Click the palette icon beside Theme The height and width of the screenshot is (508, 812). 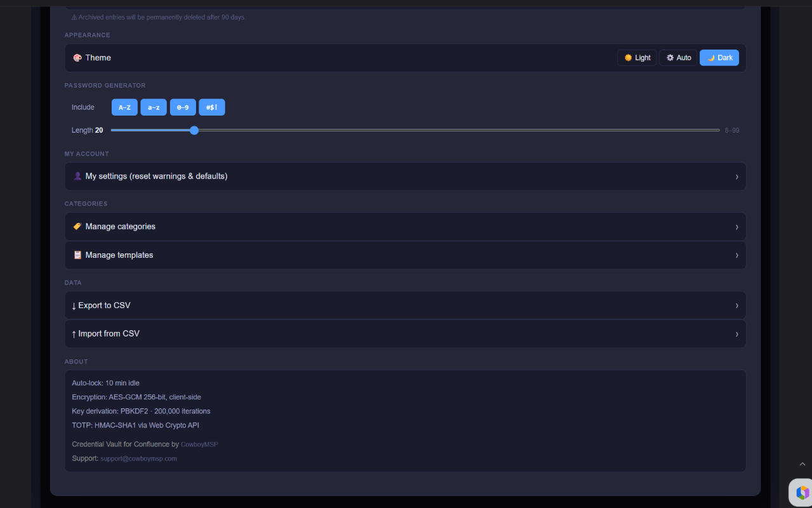tap(77, 58)
